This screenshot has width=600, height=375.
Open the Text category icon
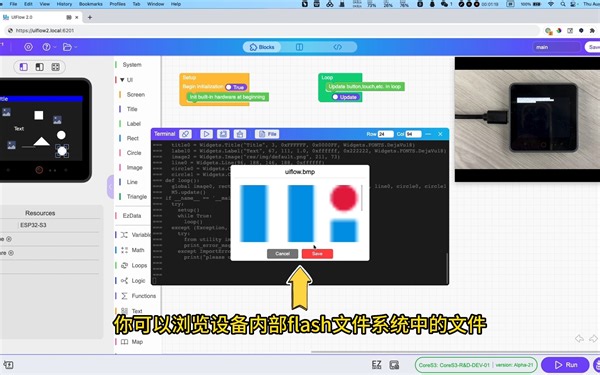(x=124, y=311)
